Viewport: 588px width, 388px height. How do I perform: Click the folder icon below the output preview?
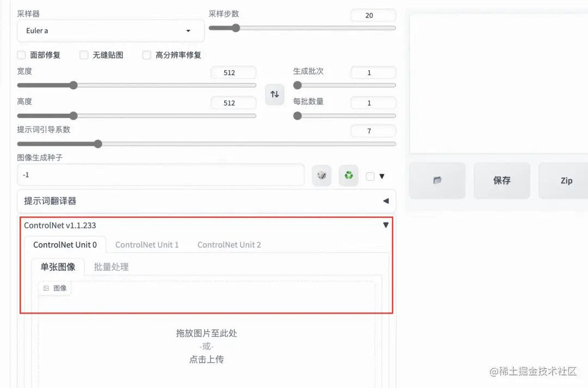pos(437,180)
